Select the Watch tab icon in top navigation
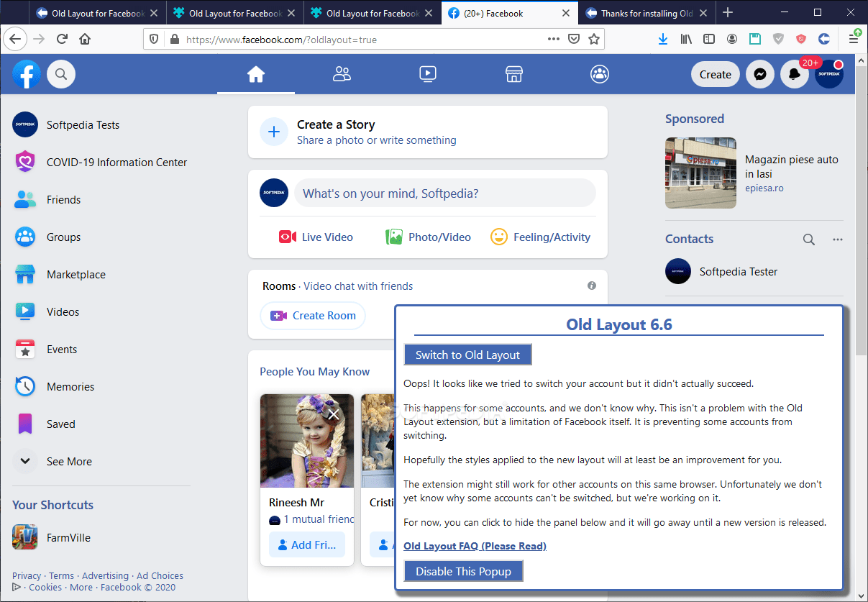 pos(428,74)
